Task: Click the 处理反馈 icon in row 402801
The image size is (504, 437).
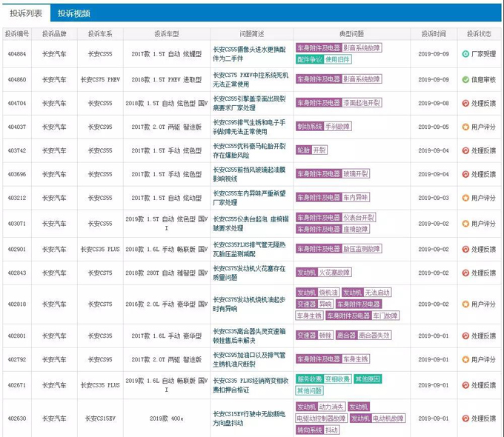Action: click(x=465, y=336)
